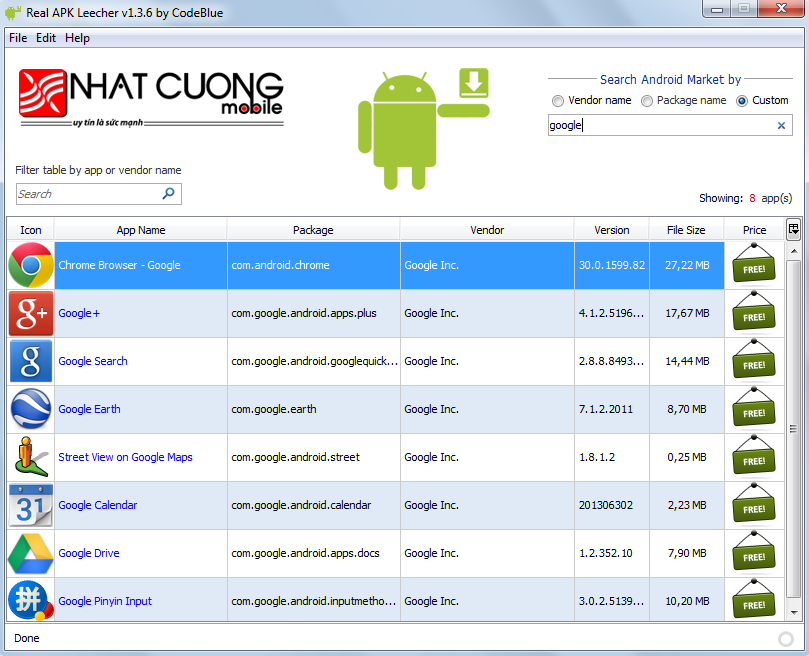The image size is (809, 656).
Task: Click the FREE price tag for Google+
Action: 754,313
